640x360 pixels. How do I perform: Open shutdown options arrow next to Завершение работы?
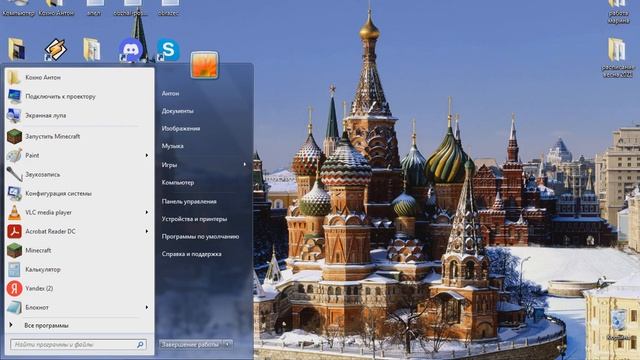[228, 344]
